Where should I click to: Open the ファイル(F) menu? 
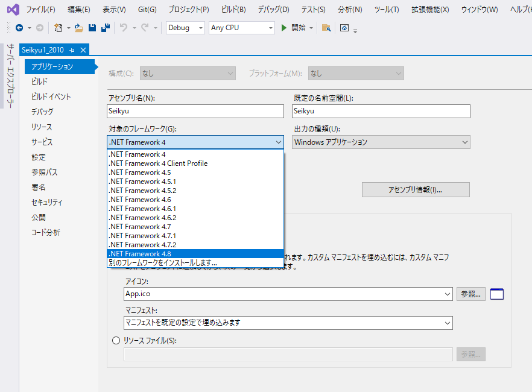(x=41, y=10)
